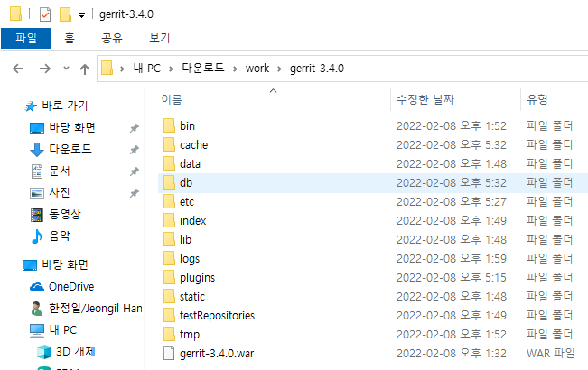
Task: Click the '2022-02-08 오후 1:59' date of logs
Action: [452, 258]
